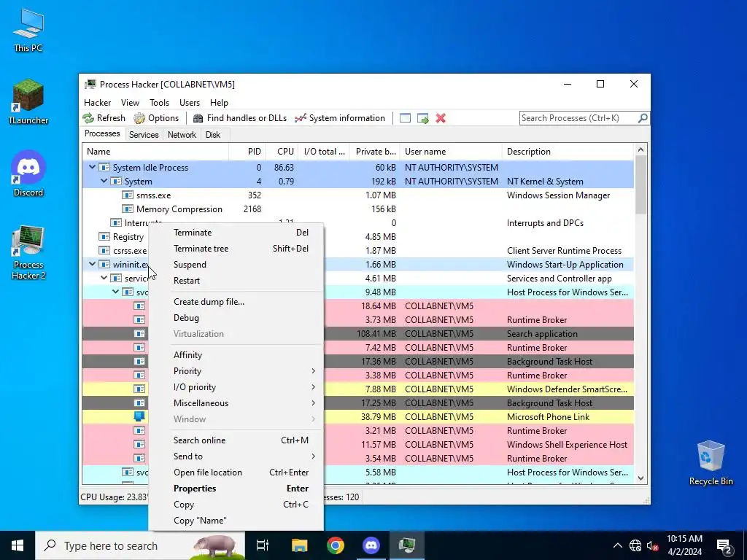
Task: Select the Processes tab
Action: pyautogui.click(x=102, y=133)
